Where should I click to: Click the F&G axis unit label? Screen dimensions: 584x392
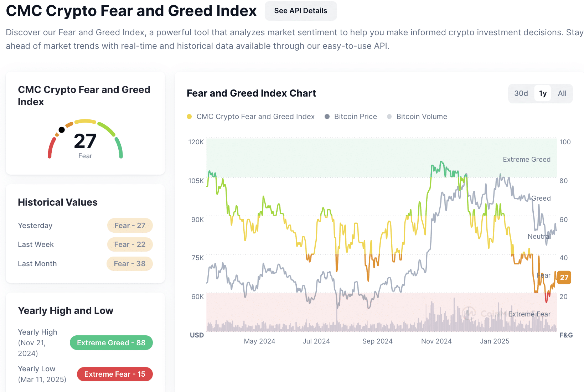click(566, 335)
